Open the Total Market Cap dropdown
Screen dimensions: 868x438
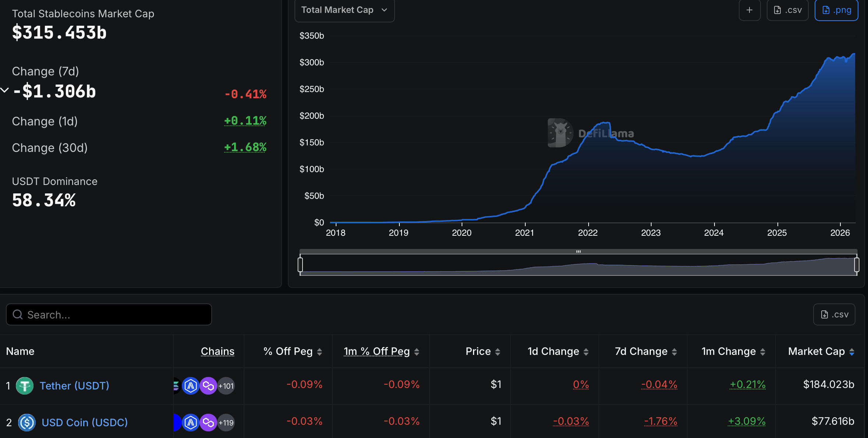pos(344,10)
